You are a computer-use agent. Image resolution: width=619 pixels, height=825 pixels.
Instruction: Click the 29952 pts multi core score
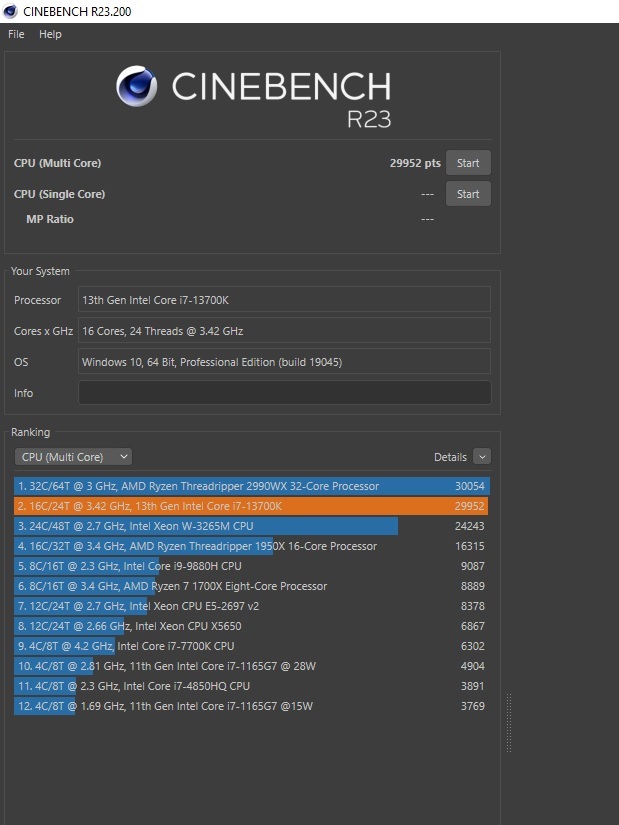coord(415,163)
